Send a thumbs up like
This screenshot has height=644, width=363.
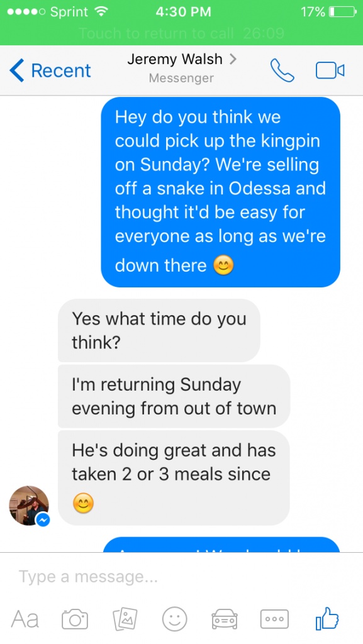coord(327,618)
